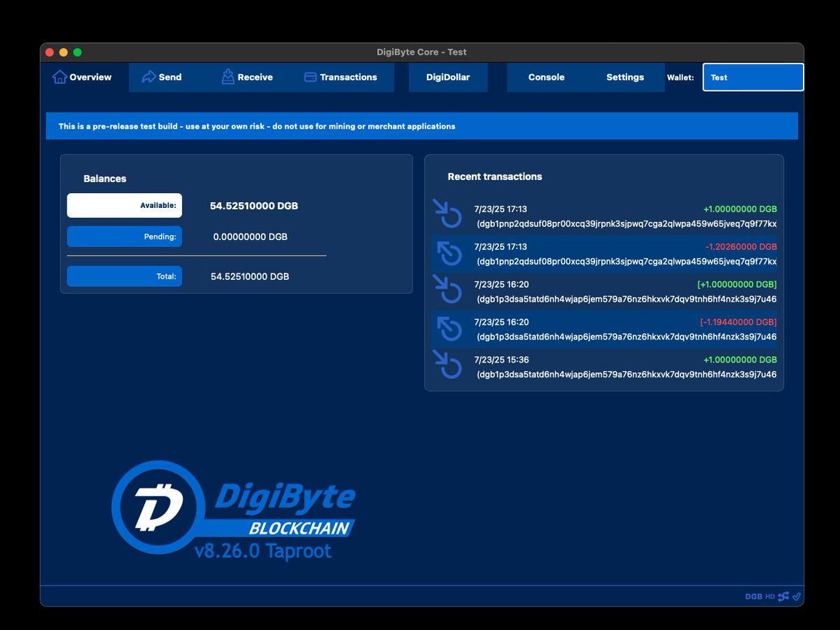
Task: Click the [+1.00000000 DGB] amount at 16:20
Action: (x=737, y=285)
